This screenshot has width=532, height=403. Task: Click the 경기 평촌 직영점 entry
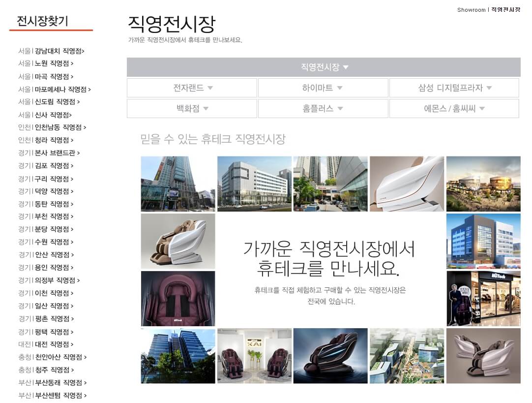(x=46, y=319)
